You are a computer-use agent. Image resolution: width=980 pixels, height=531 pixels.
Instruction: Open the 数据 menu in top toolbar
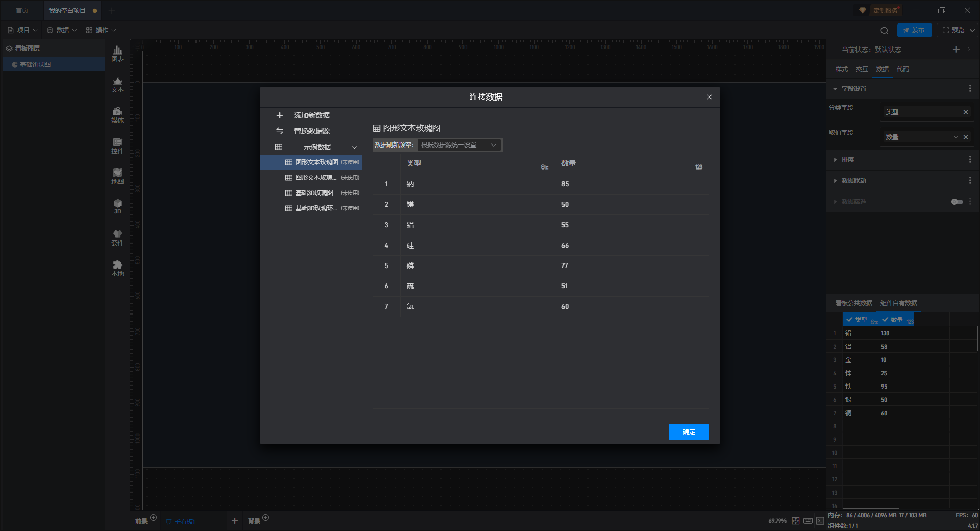coord(62,30)
